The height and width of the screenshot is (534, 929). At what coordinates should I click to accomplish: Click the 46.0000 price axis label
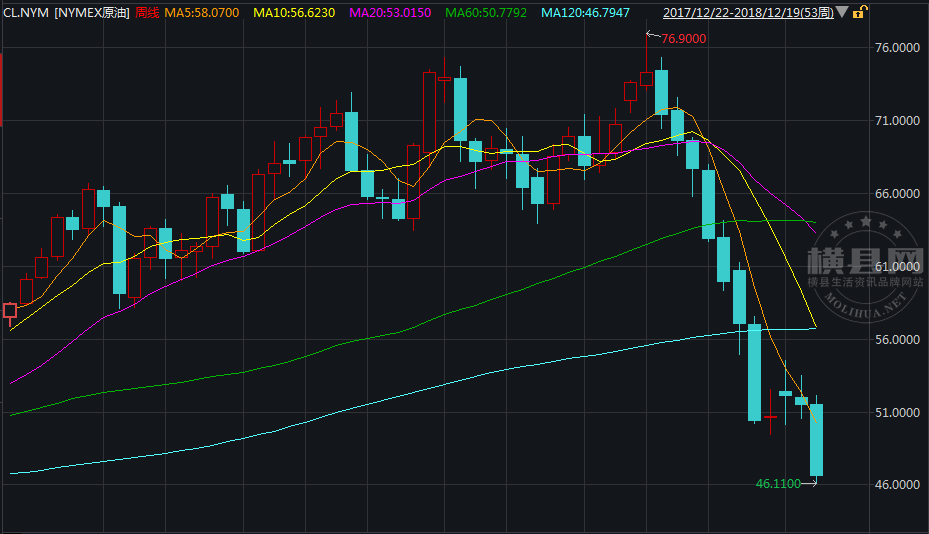898,485
